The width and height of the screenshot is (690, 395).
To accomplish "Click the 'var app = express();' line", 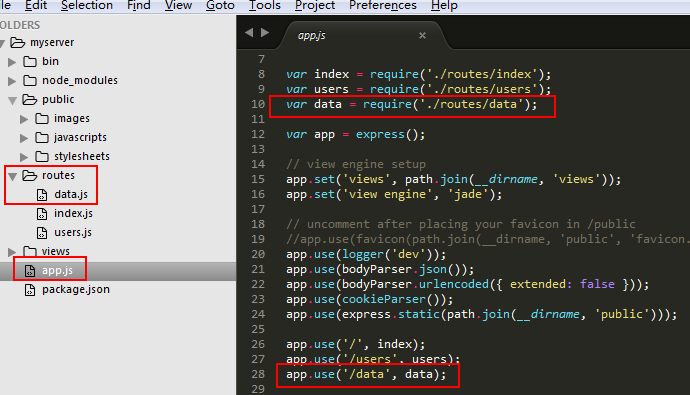I will click(356, 134).
